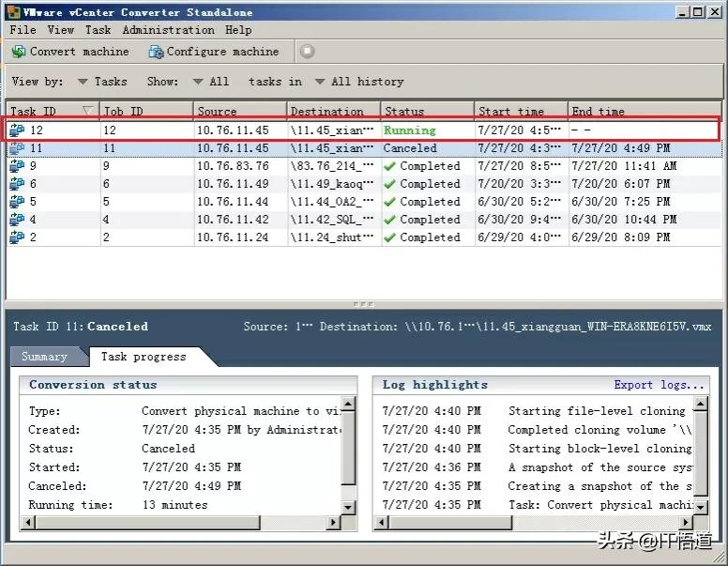This screenshot has height=566, width=728.
Task: Click the task icon in row 5
Action: tap(17, 202)
